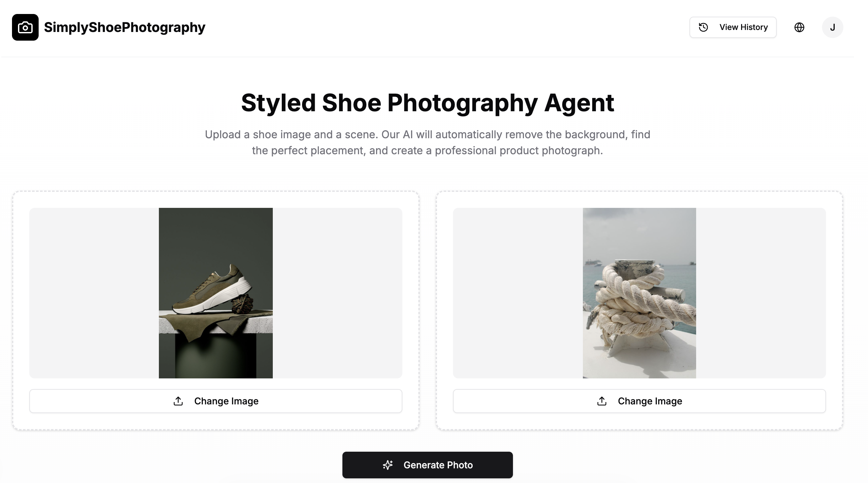The width and height of the screenshot is (868, 483).
Task: Select the green sneaker image preview
Action: [x=216, y=292]
